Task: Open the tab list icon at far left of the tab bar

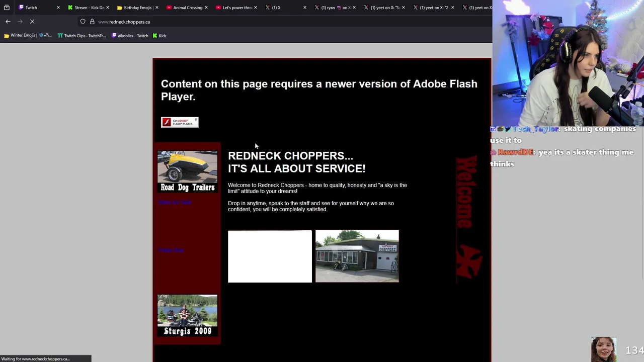Action: 7,8
